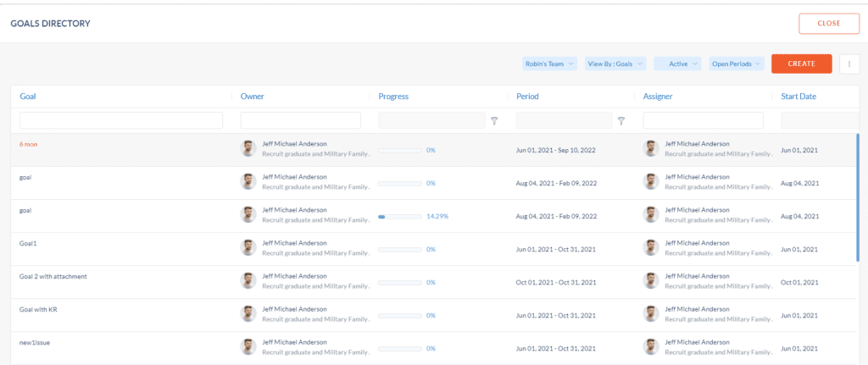The width and height of the screenshot is (868, 365).
Task: Click the 'Oct 01, 2021' start date
Action: pyautogui.click(x=798, y=283)
